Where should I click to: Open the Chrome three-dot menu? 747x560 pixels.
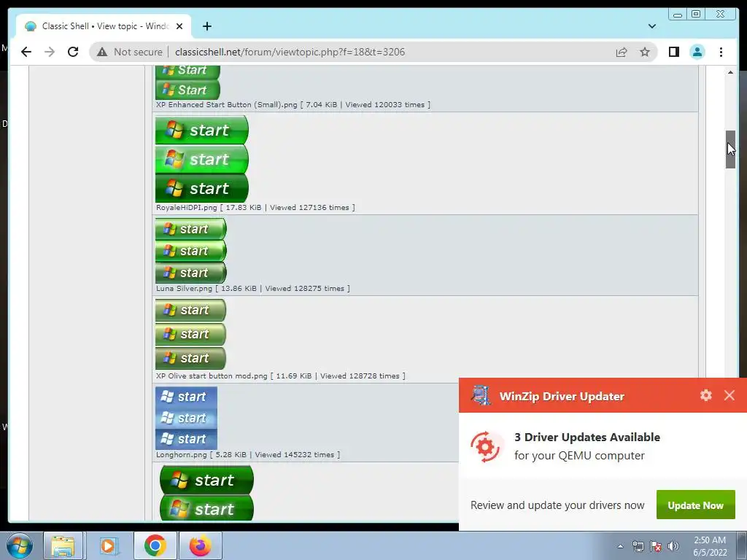tap(721, 52)
